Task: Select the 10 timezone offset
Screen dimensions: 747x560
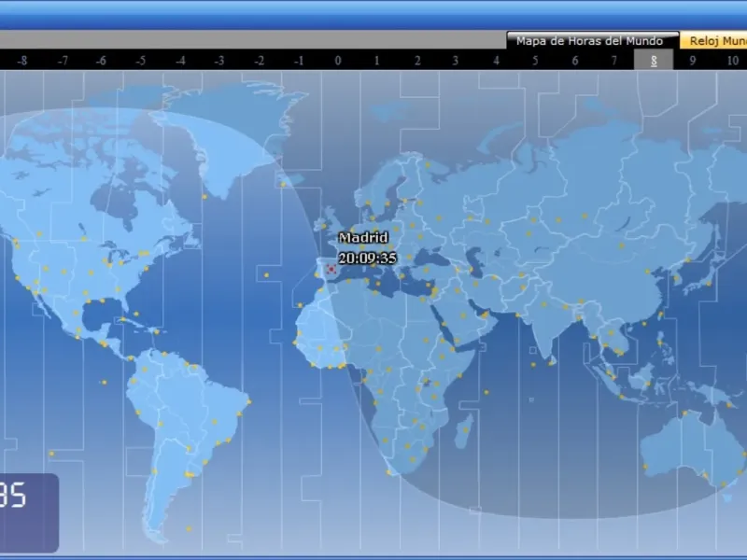Action: tap(732, 61)
